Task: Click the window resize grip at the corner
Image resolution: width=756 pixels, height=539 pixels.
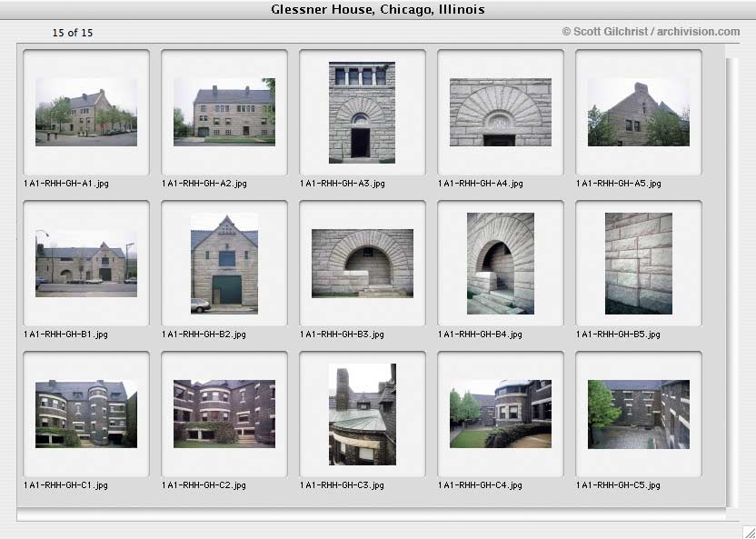Action: point(749,532)
